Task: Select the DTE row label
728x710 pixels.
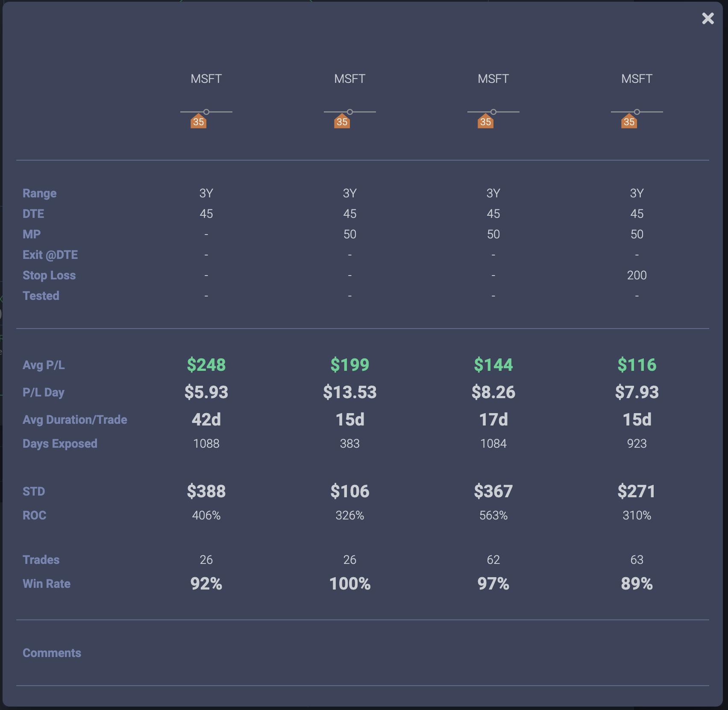Action: [33, 214]
